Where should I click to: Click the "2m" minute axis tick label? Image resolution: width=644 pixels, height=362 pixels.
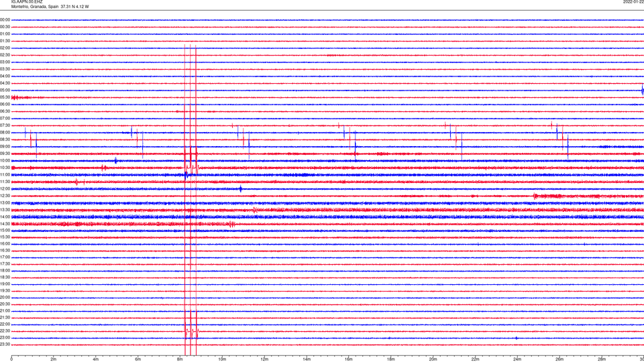tap(54, 359)
